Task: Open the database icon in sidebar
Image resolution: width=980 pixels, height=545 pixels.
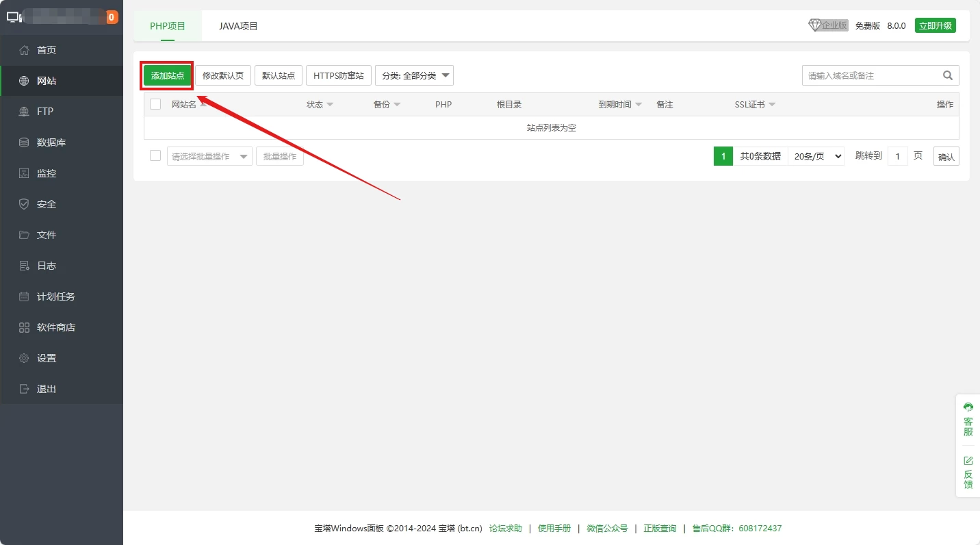Action: click(x=25, y=142)
